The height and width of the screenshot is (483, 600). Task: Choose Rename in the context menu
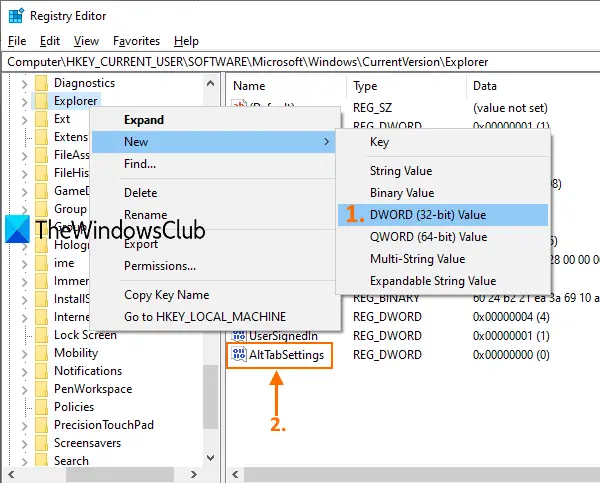tap(215, 215)
